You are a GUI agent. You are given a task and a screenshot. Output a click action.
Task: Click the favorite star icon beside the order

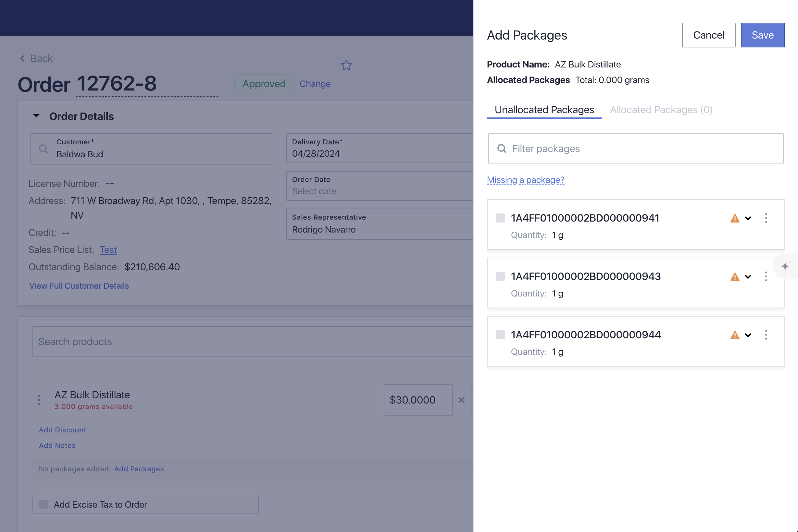[x=346, y=65]
